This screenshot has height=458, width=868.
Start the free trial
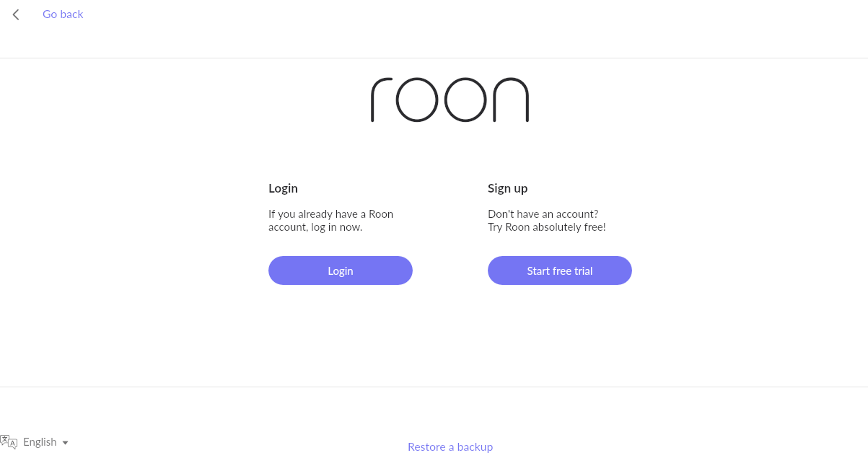tap(560, 270)
